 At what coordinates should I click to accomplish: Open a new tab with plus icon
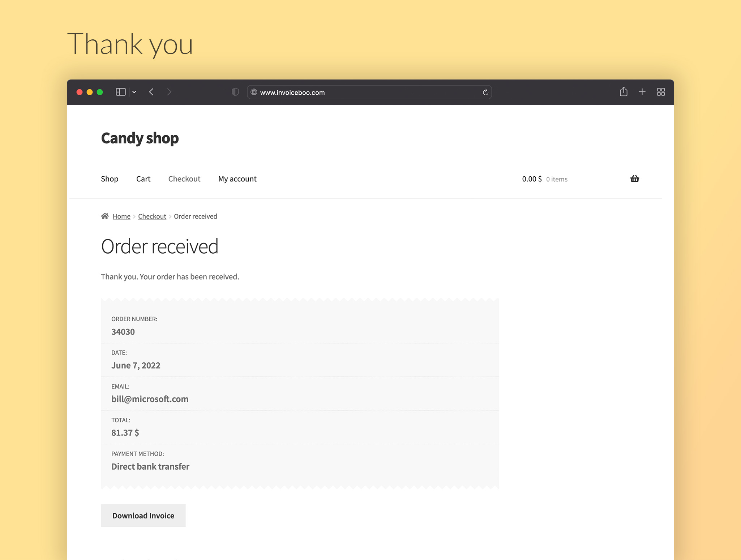point(642,92)
